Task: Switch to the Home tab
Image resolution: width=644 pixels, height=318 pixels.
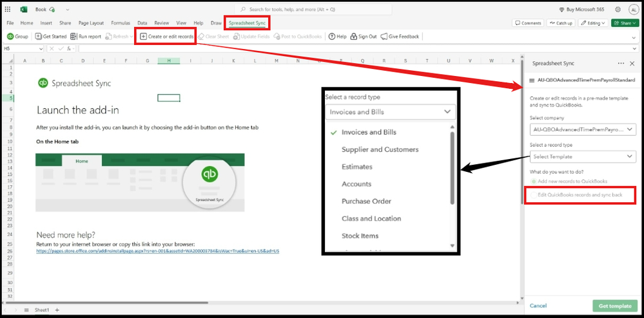Action: (x=26, y=23)
